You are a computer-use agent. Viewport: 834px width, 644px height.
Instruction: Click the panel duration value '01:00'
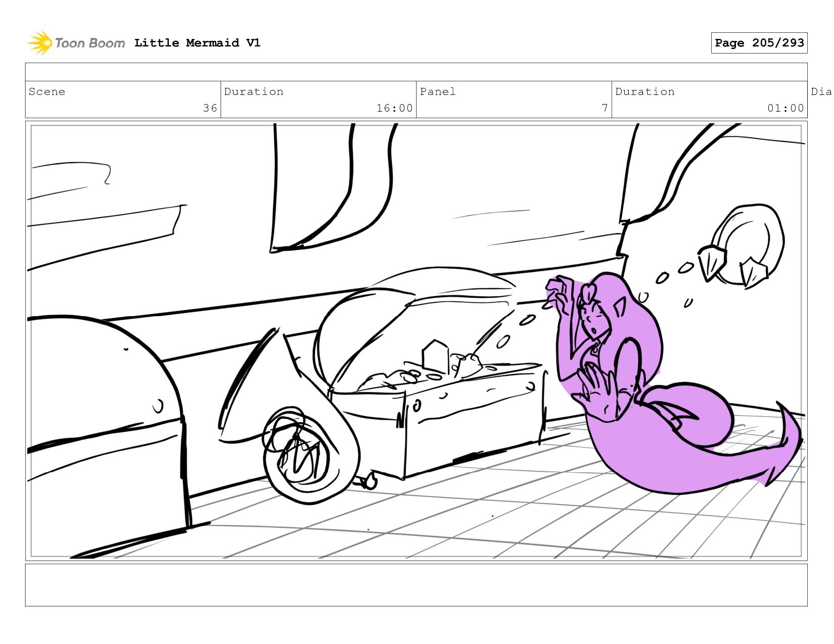click(x=785, y=108)
